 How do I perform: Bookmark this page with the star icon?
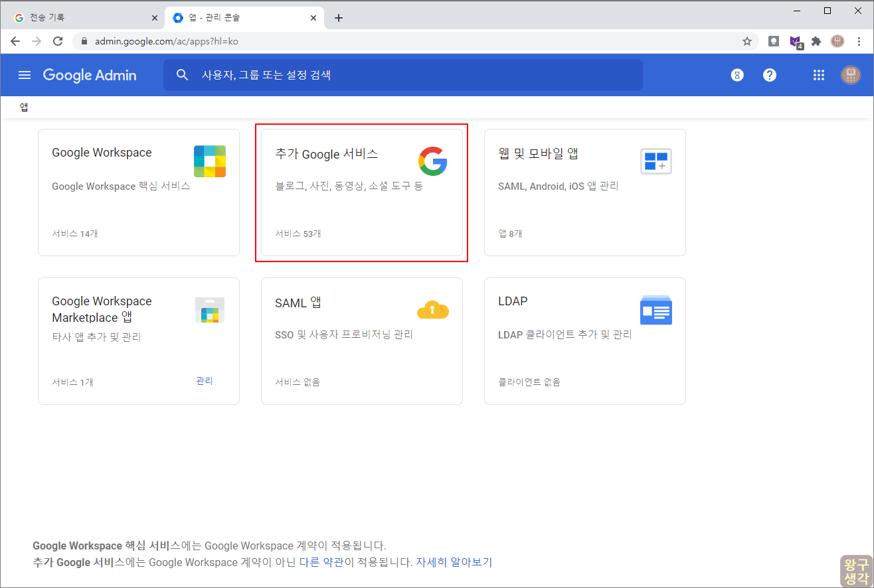click(x=747, y=41)
